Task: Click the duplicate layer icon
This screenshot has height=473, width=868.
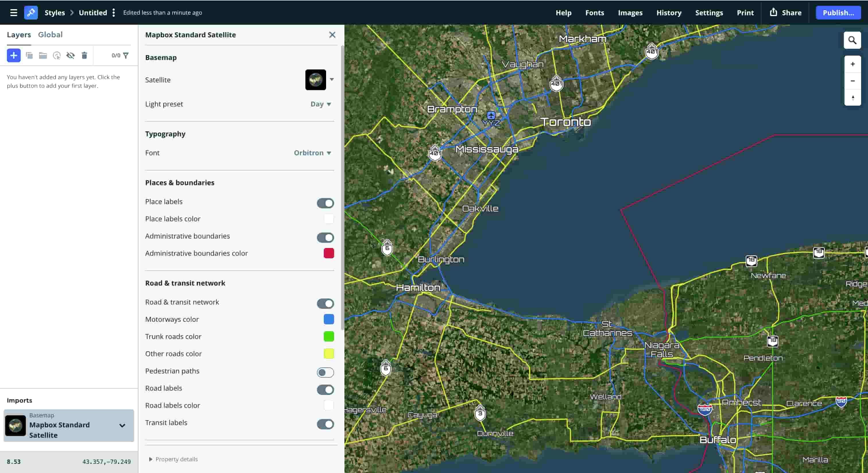Action: pos(29,55)
